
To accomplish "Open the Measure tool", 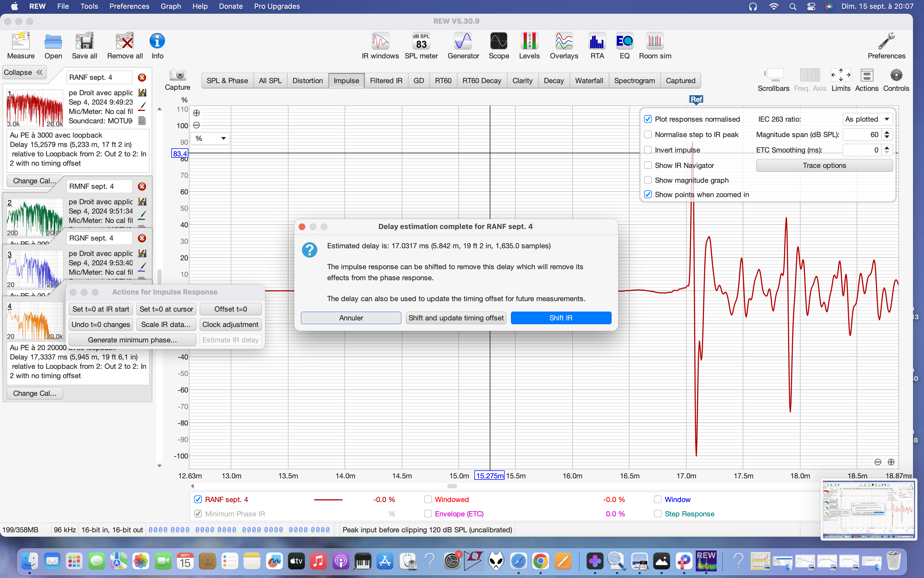I will click(x=21, y=45).
